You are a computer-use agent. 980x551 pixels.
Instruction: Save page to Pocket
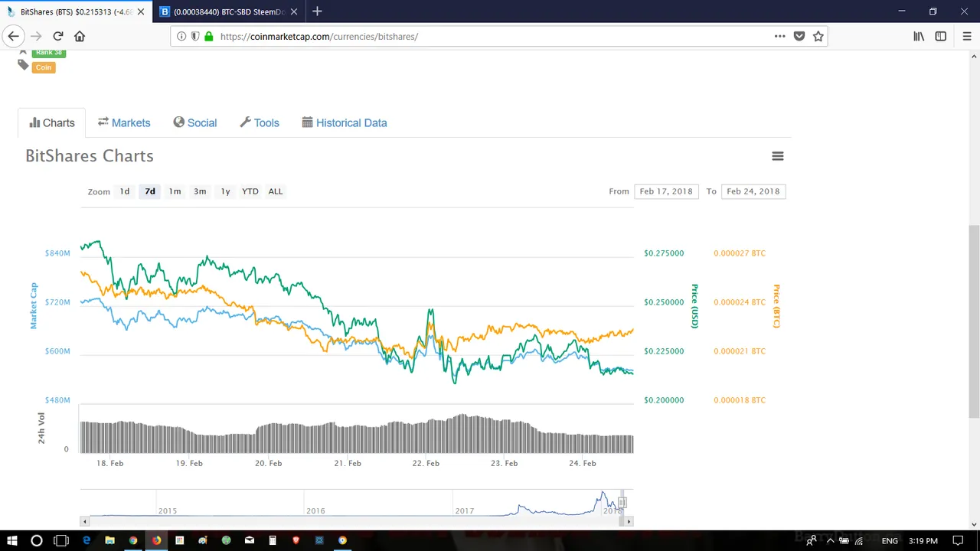click(x=799, y=36)
